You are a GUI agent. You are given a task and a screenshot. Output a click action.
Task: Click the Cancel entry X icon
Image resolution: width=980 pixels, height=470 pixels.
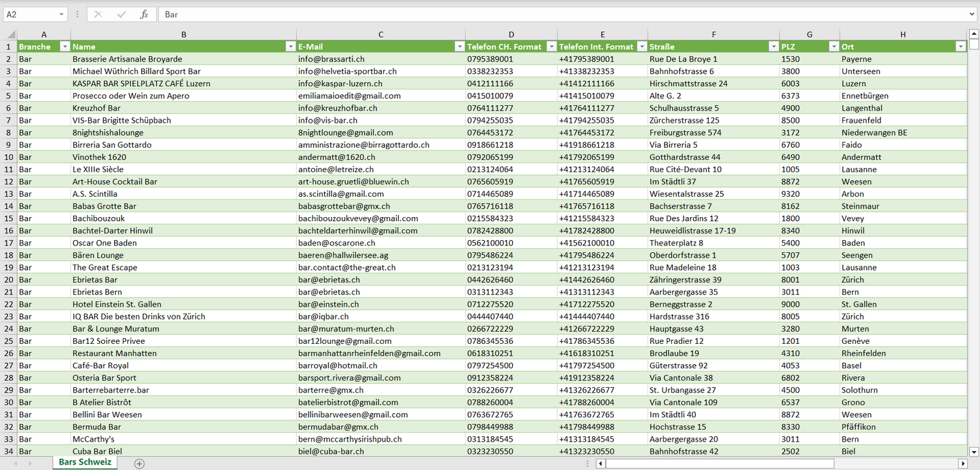(x=98, y=14)
